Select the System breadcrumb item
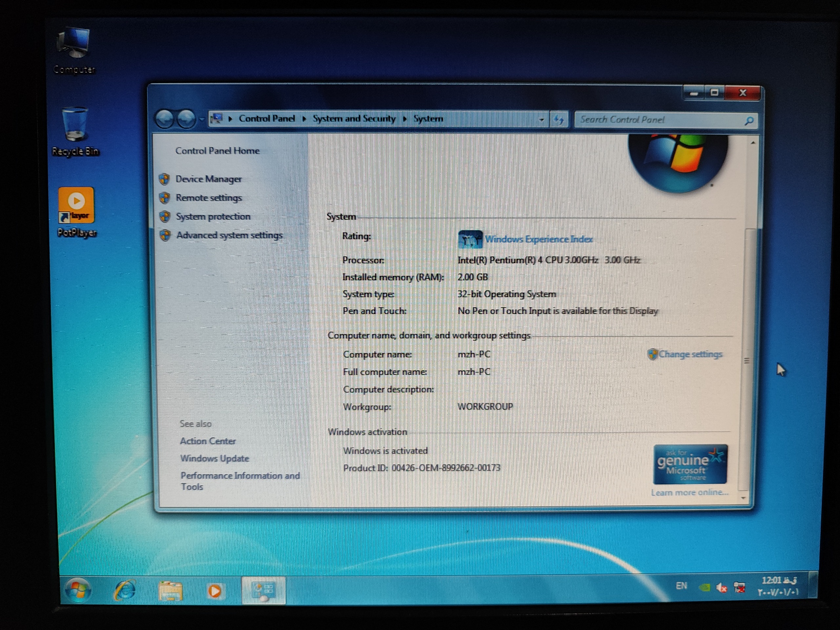The height and width of the screenshot is (630, 840). [428, 118]
